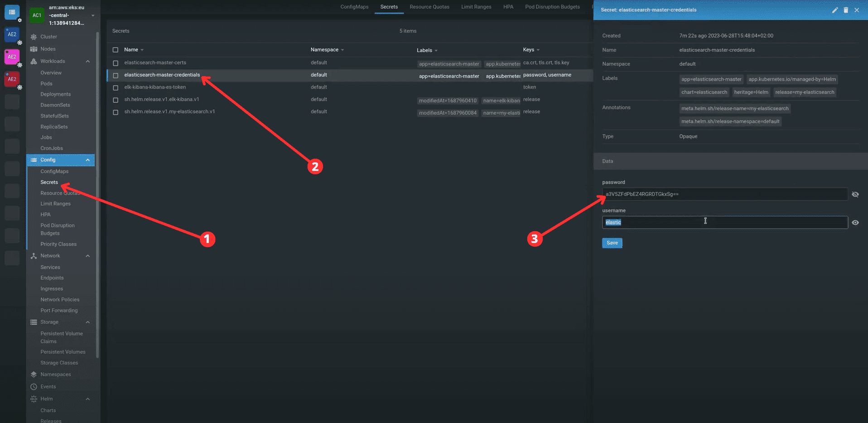Reveal the password value with the eye icon
Screen dimensions: 868x423
[855, 194]
